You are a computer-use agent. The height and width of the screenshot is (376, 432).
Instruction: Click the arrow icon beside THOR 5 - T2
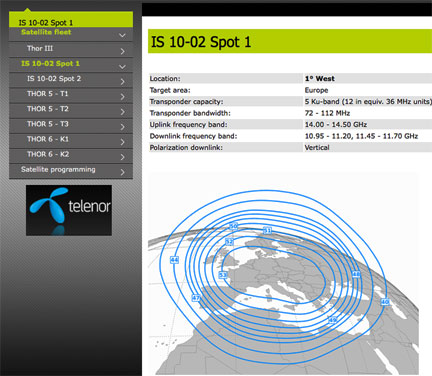[x=122, y=112]
